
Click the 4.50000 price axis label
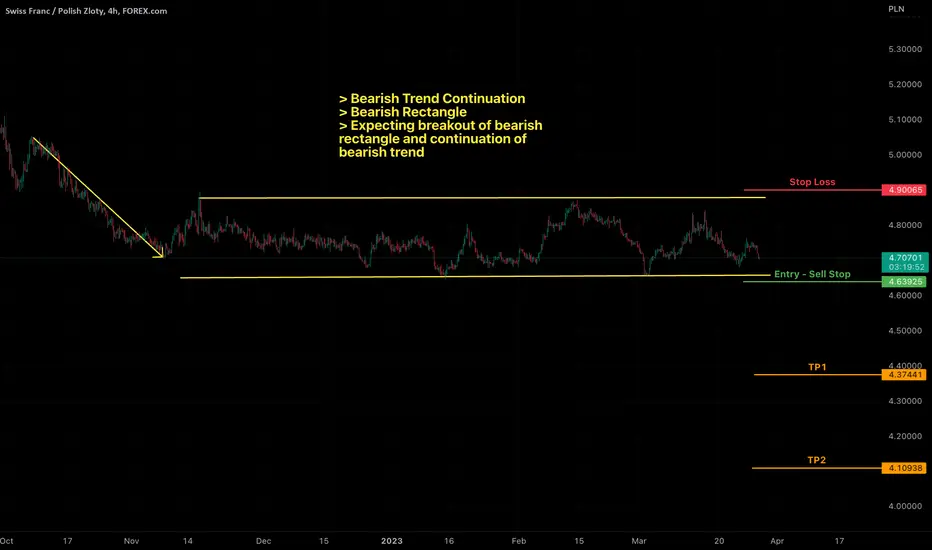905,331
